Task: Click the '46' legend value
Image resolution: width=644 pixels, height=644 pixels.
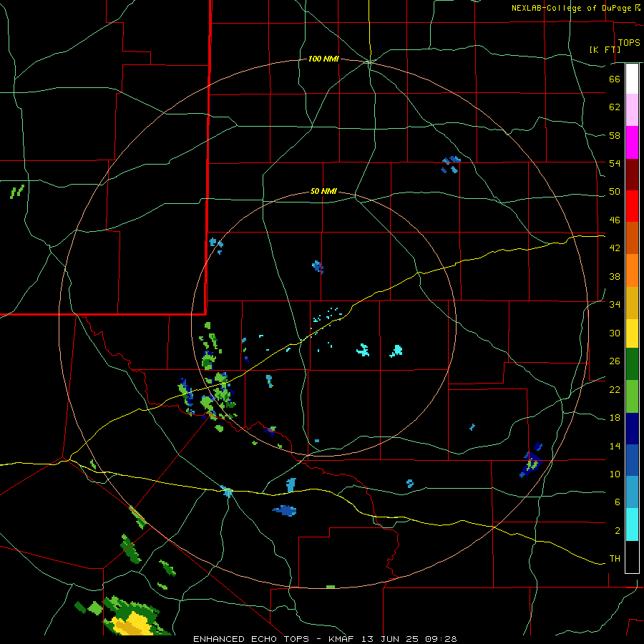Action: point(615,220)
